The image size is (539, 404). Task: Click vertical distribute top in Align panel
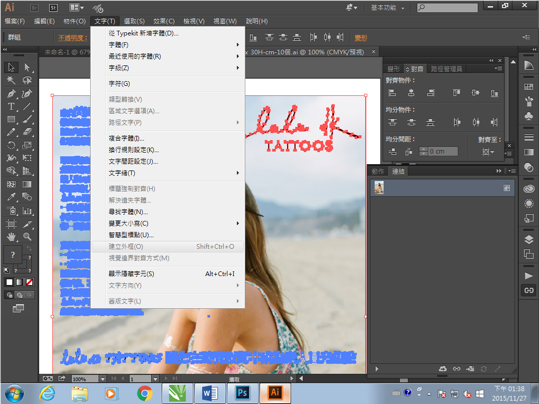coord(392,122)
